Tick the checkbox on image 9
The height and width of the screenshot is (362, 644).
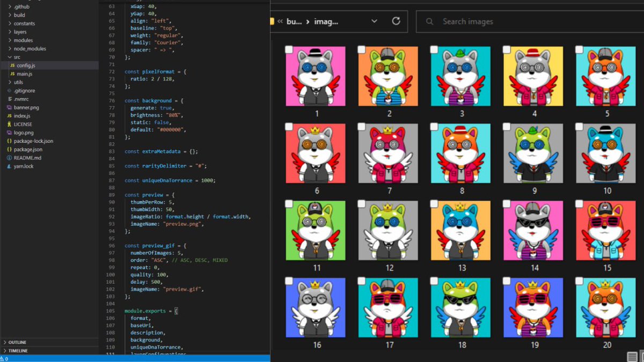(x=507, y=127)
